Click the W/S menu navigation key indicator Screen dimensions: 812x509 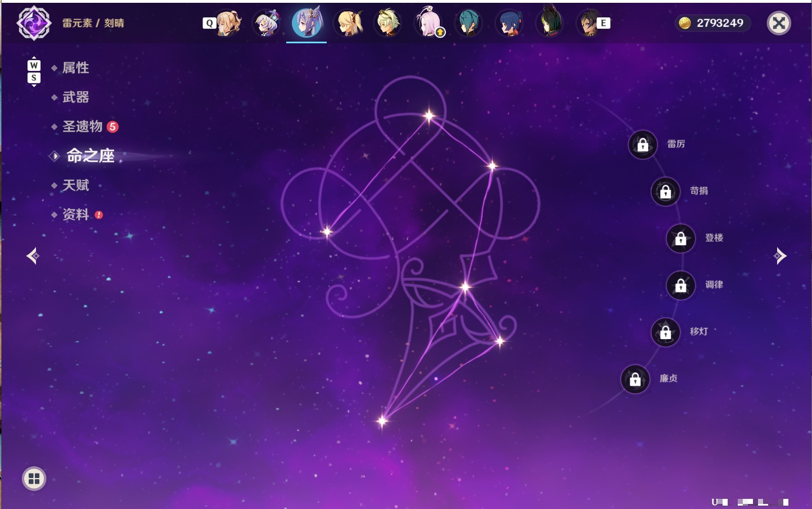coord(34,71)
